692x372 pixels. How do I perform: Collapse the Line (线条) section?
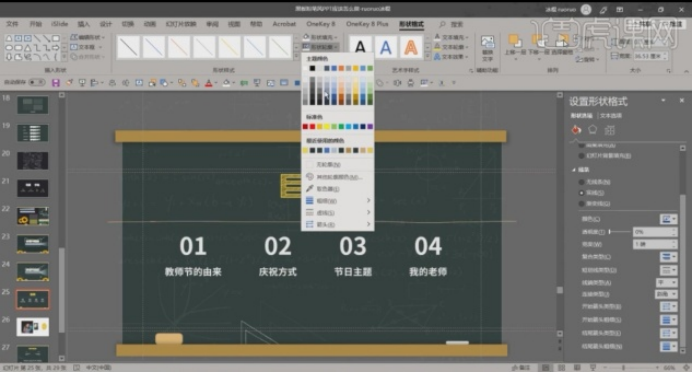574,169
